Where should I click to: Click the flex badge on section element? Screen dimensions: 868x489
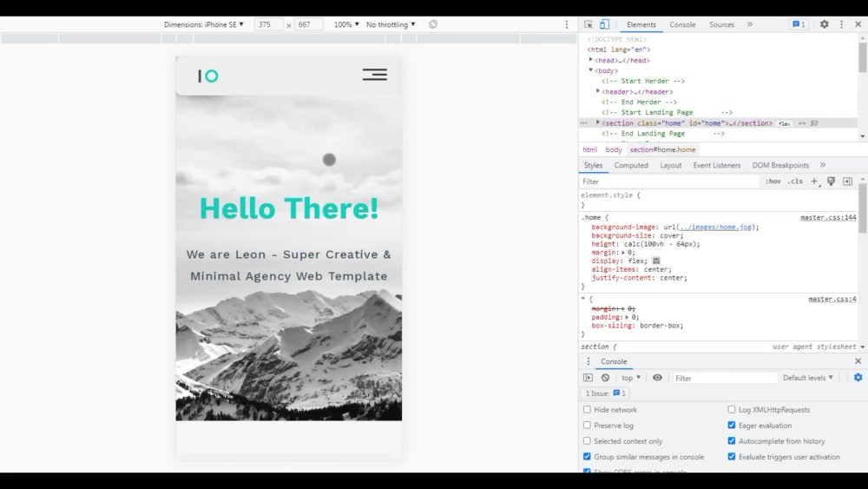784,123
